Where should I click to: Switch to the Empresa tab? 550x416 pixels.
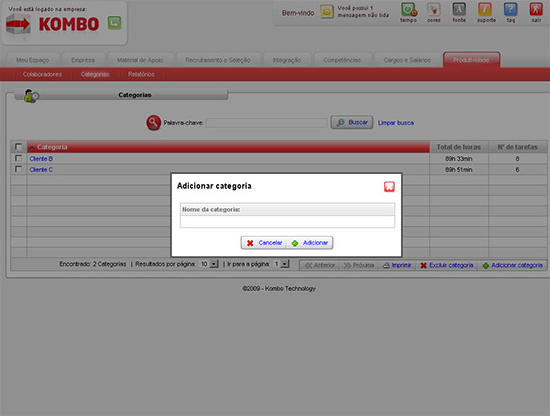click(83, 60)
